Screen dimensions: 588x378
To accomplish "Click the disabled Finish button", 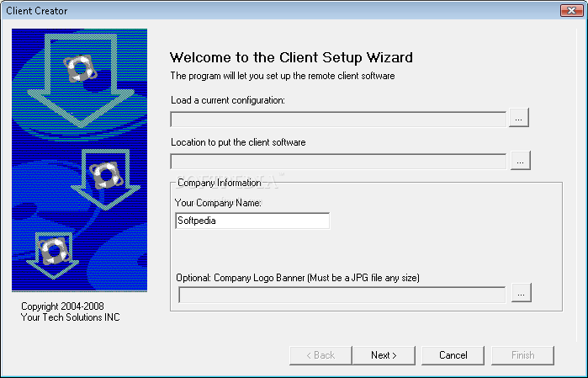I will point(522,355).
